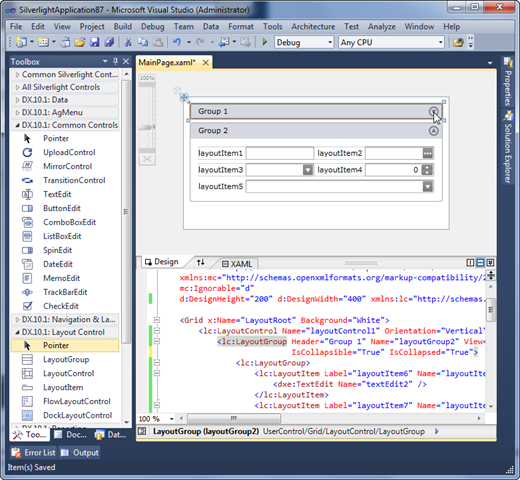This screenshot has width=520, height=480.
Task: Open the layoutItem5 combo box dropdown
Action: 428,187
